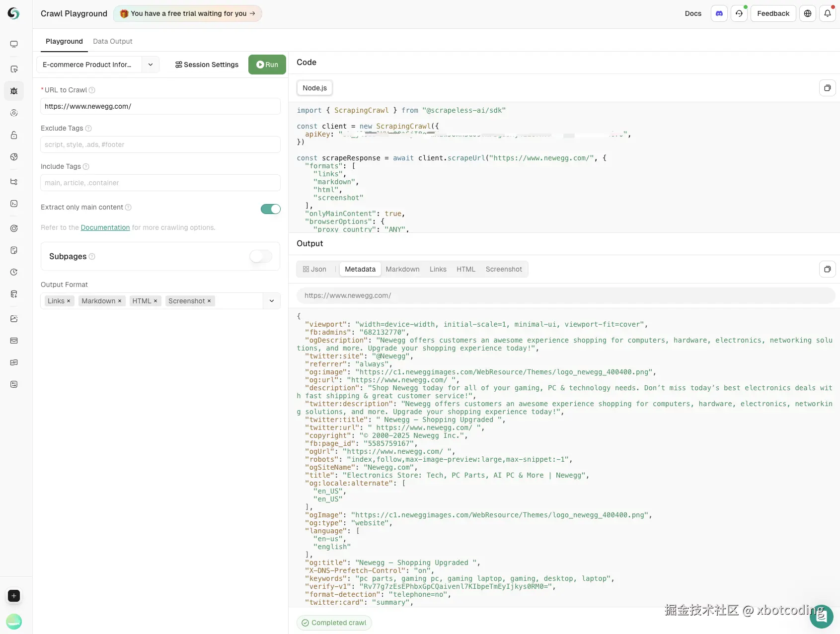The image size is (840, 634).
Task: Remove the Markdown format tag
Action: [x=120, y=301]
